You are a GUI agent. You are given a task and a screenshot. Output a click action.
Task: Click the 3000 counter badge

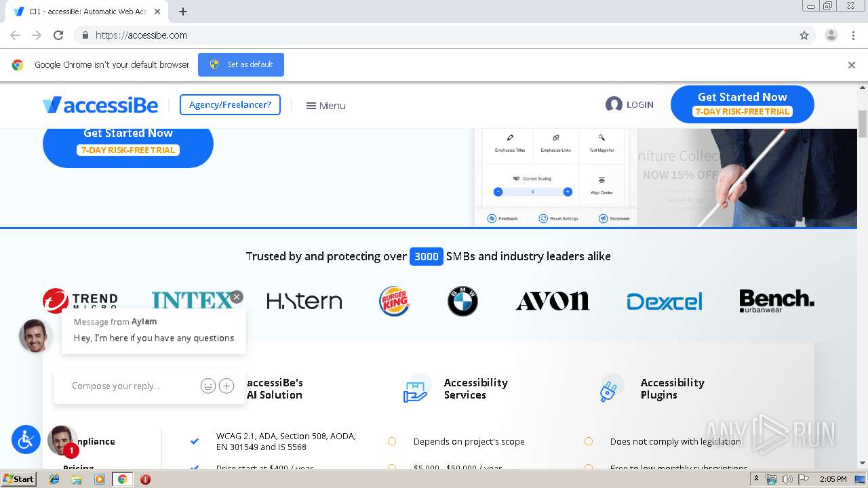coord(427,256)
